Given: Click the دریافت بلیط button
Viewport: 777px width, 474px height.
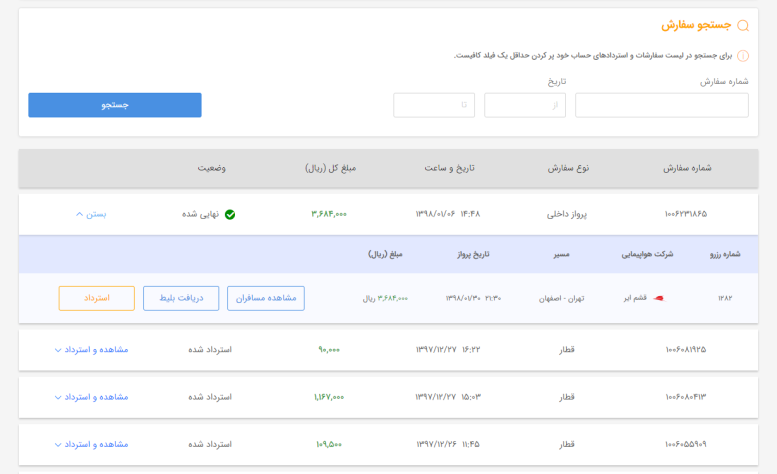Looking at the screenshot, I should click(x=181, y=298).
